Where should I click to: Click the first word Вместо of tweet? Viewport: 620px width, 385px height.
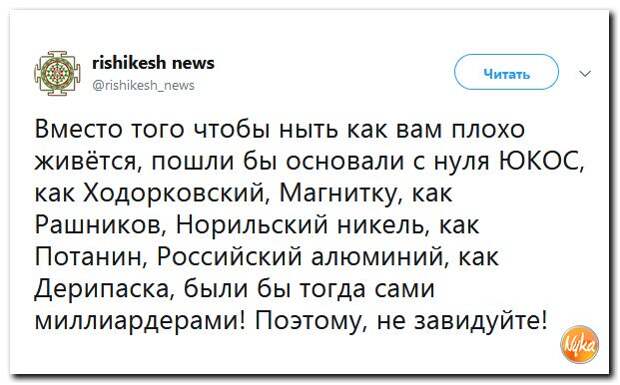(79, 130)
